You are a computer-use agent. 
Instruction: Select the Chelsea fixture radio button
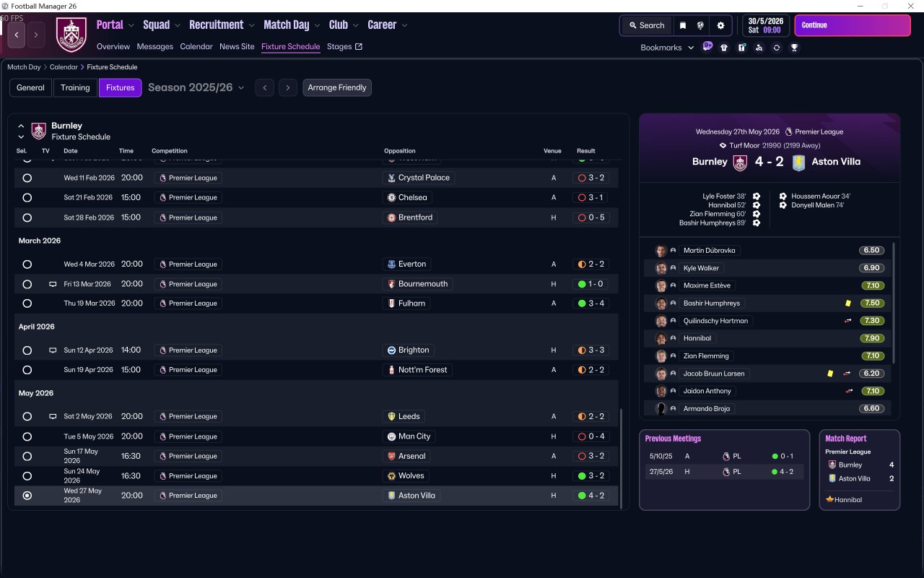pos(27,197)
